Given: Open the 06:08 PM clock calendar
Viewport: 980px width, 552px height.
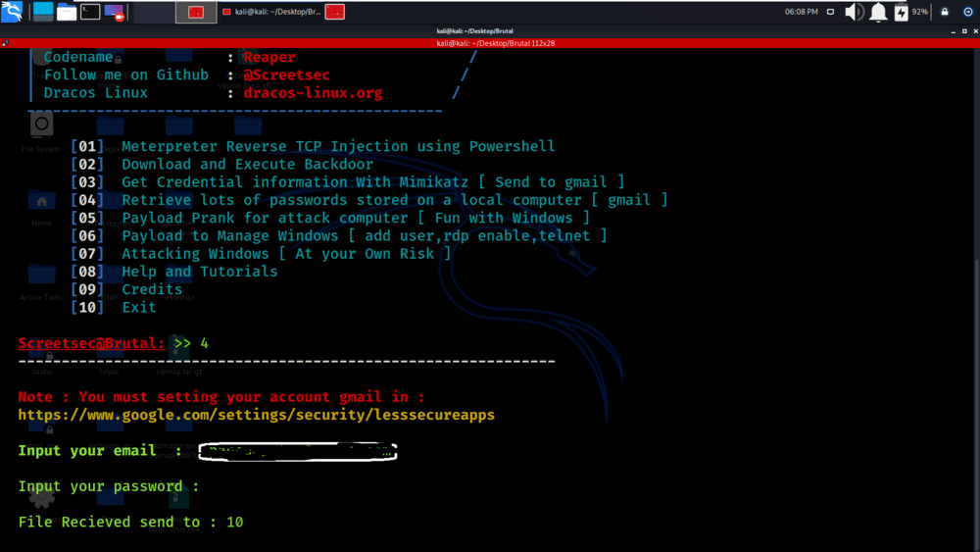Looking at the screenshot, I should click(802, 11).
